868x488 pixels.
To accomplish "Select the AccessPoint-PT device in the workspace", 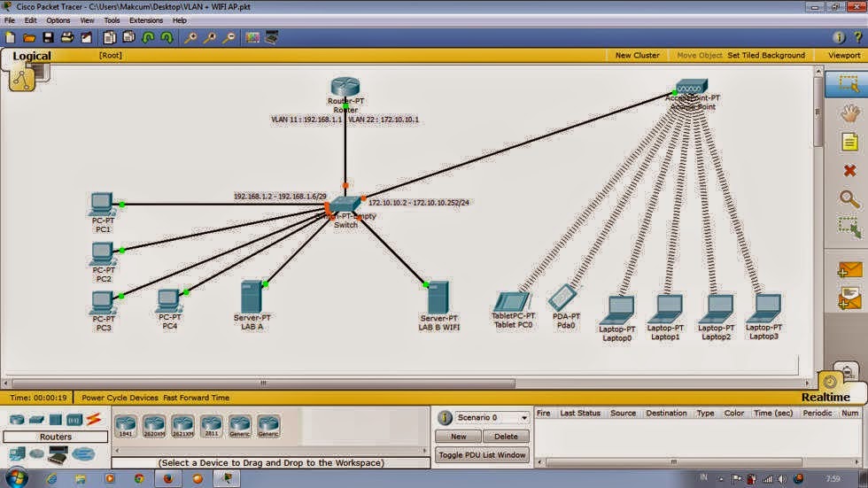I will point(692,87).
